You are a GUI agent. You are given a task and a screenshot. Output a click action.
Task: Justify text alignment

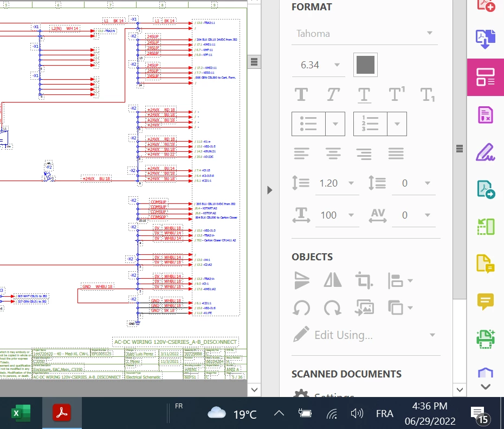click(x=396, y=153)
